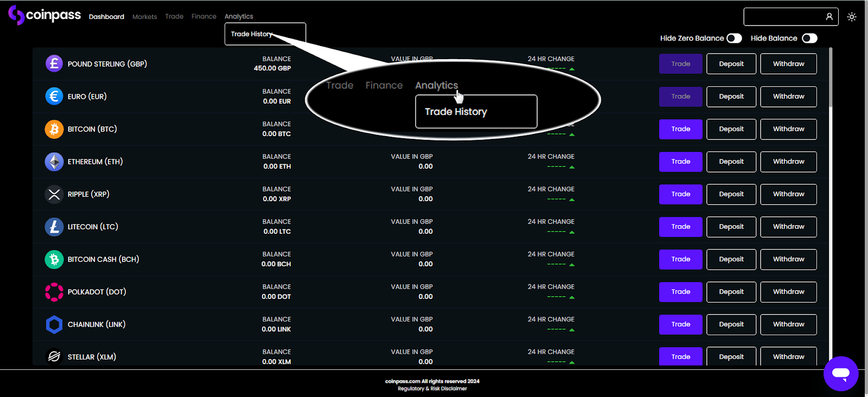Toggle the Hide Zero Balance switch

(734, 38)
